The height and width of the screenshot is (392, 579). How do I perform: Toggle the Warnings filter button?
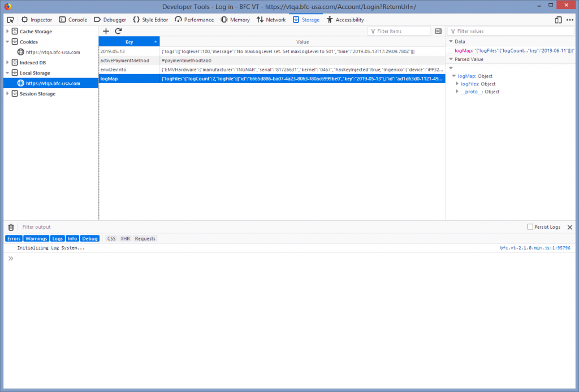pyautogui.click(x=36, y=238)
